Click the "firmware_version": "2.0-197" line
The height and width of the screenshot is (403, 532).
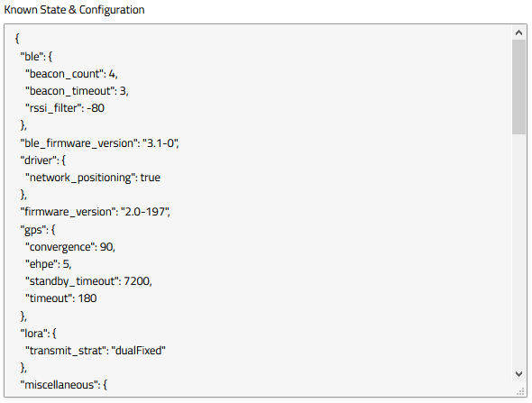(95, 212)
